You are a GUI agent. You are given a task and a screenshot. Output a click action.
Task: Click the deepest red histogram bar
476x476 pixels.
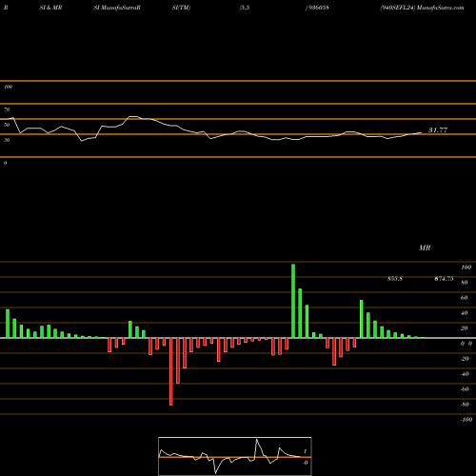click(x=171, y=371)
